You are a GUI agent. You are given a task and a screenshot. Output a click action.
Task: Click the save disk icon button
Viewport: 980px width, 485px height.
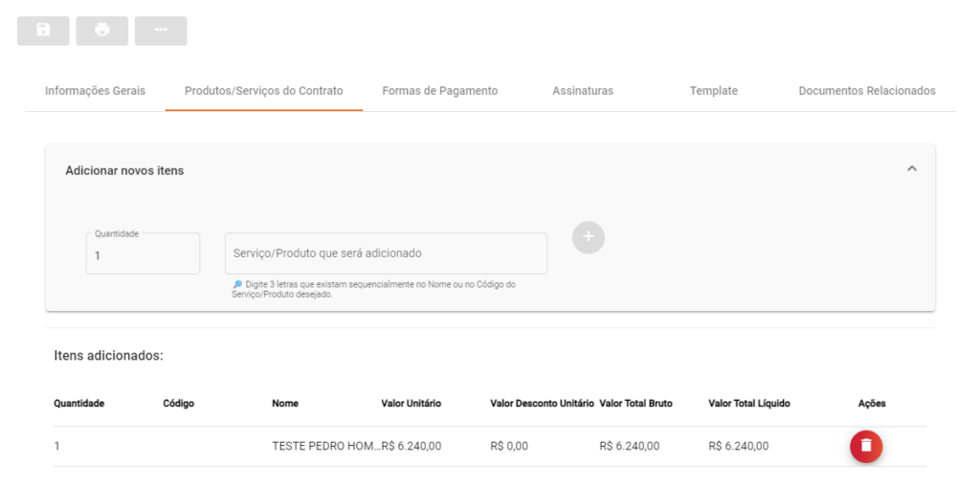point(43,31)
